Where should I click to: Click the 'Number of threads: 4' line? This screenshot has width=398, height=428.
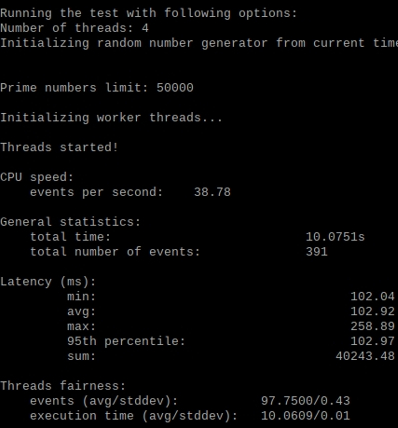click(74, 28)
